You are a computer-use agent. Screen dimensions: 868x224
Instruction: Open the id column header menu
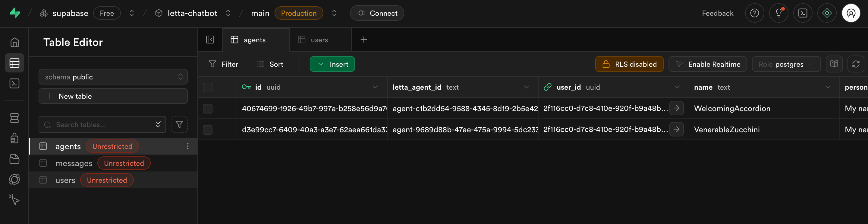click(375, 87)
